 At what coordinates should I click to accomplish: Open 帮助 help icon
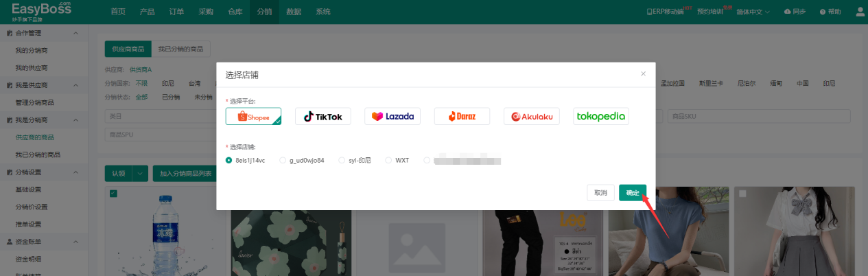823,12
